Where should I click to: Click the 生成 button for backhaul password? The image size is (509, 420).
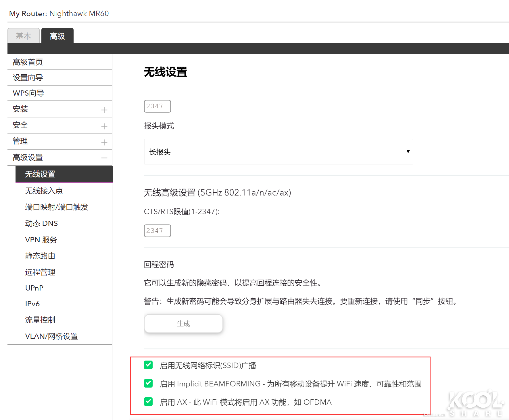tap(183, 324)
